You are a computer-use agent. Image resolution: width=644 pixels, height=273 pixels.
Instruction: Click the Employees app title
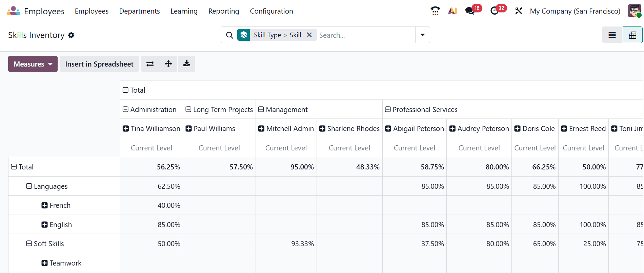[x=44, y=11]
